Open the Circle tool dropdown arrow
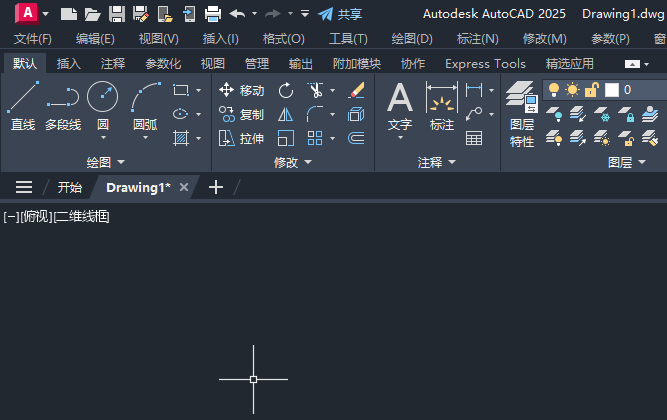 (103, 138)
